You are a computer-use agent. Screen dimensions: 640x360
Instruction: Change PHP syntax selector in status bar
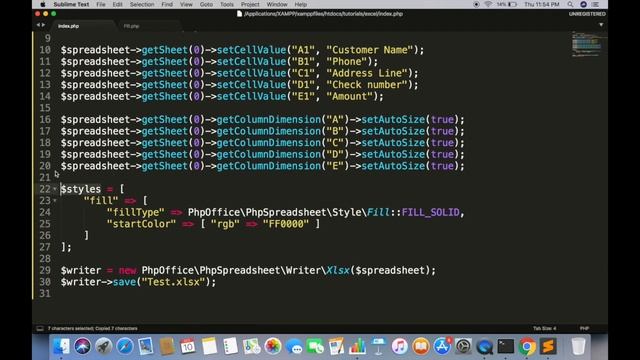tap(584, 328)
